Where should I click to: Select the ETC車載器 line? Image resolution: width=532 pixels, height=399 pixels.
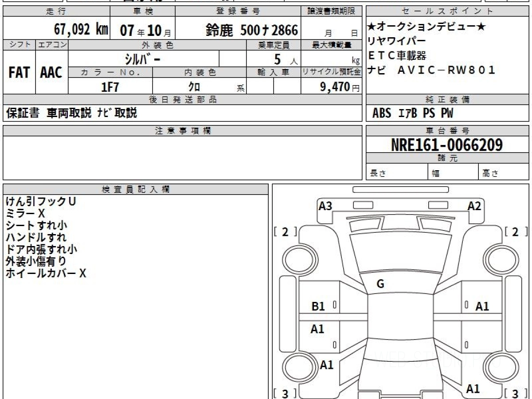397,55
